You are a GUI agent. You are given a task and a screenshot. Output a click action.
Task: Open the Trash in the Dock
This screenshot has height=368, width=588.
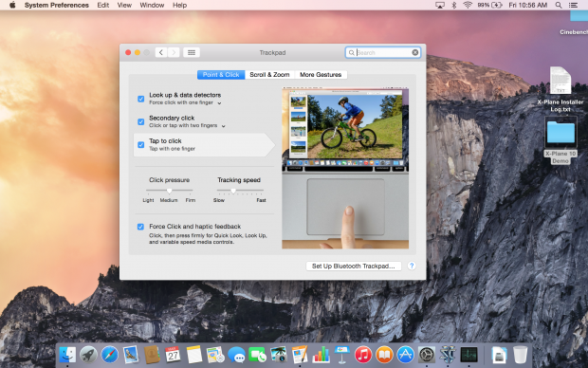coord(520,355)
